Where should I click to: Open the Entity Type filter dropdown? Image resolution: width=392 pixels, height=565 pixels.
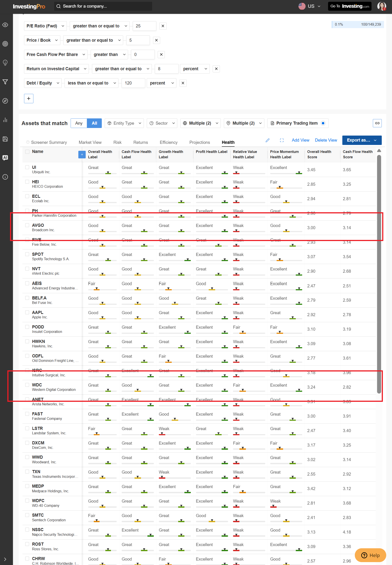coord(124,123)
